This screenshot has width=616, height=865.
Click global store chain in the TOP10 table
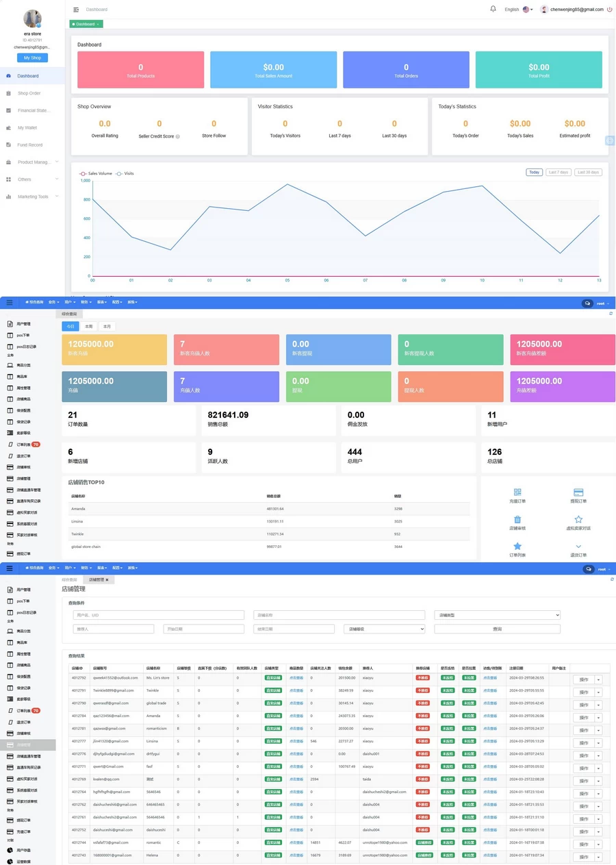[86, 547]
